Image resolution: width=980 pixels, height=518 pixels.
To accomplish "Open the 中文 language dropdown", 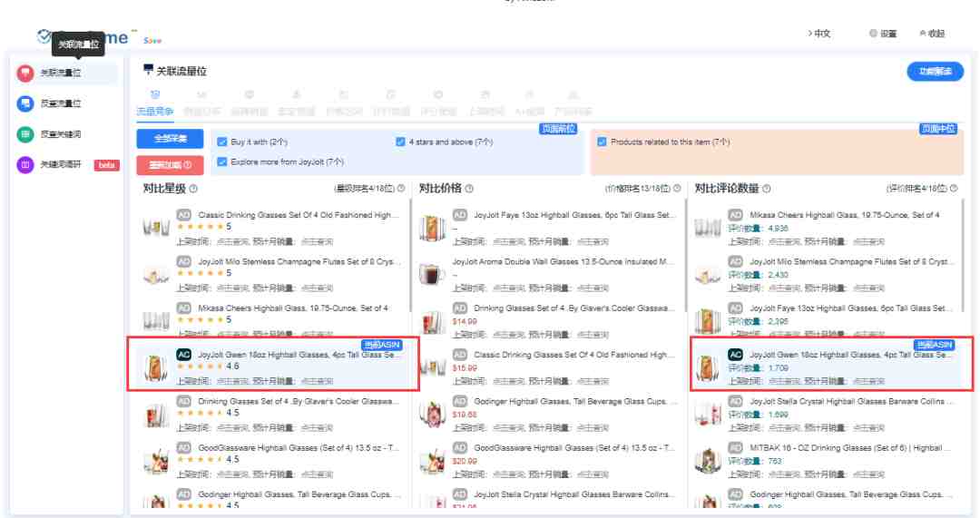I will (819, 34).
